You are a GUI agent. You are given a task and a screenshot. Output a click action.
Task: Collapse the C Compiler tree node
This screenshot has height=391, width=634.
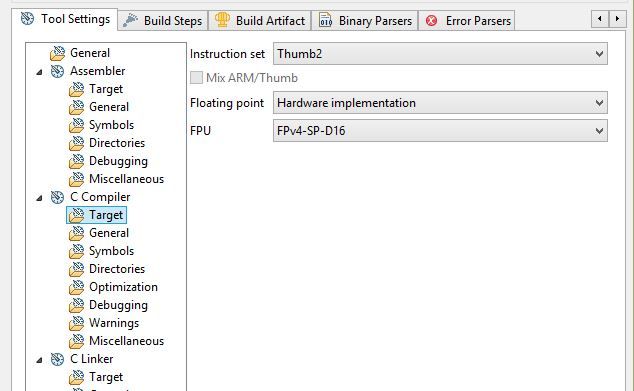pyautogui.click(x=39, y=198)
